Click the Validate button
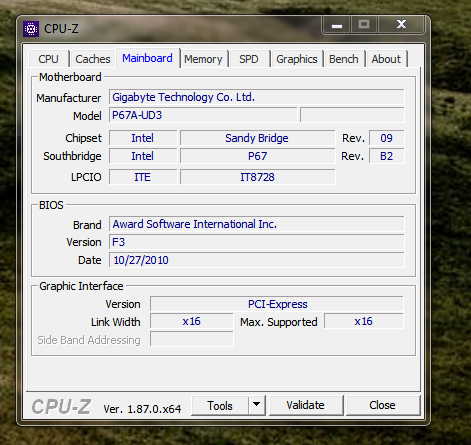The image size is (471, 445). (305, 405)
